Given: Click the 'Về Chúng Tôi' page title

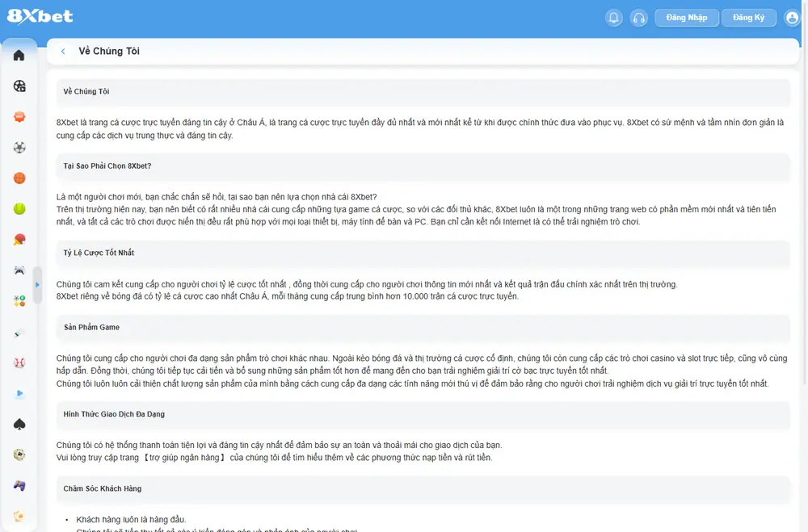Looking at the screenshot, I should click(x=109, y=52).
